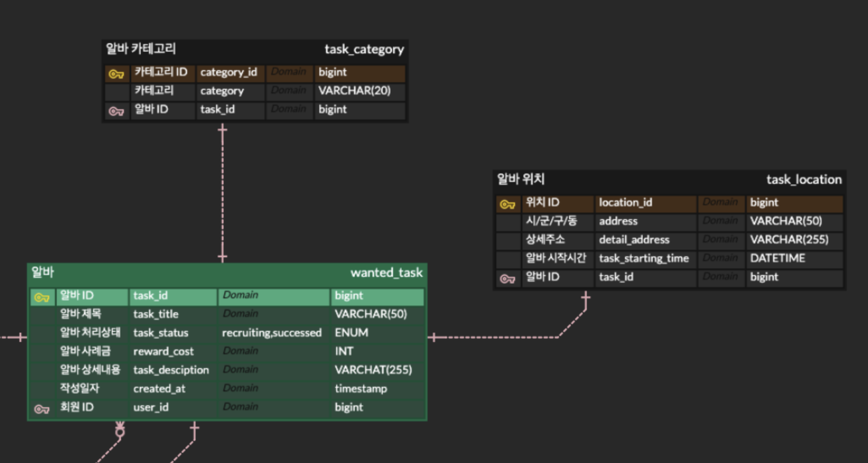Image resolution: width=868 pixels, height=463 pixels.
Task: Click the 알바 시작시간 logical name cell
Action: [558, 259]
